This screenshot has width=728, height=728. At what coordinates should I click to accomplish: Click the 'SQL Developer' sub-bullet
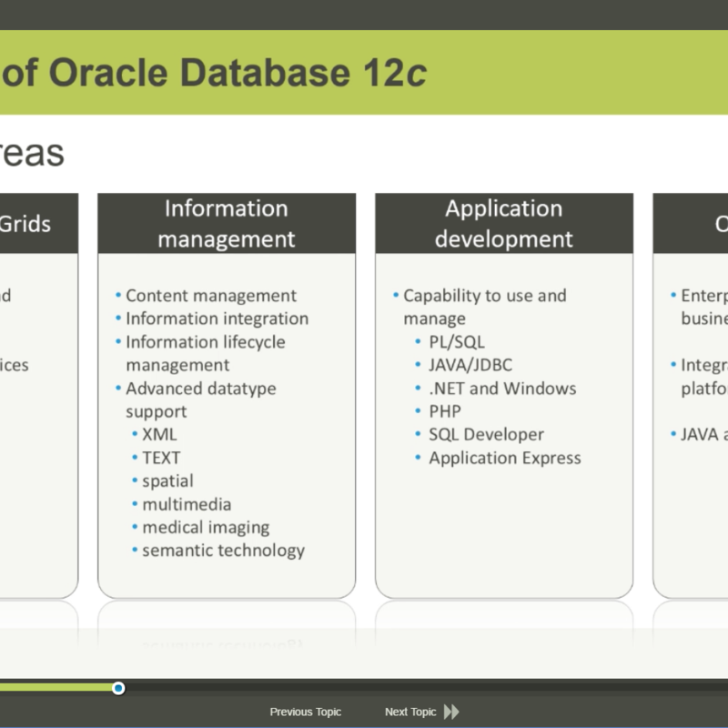(x=486, y=435)
